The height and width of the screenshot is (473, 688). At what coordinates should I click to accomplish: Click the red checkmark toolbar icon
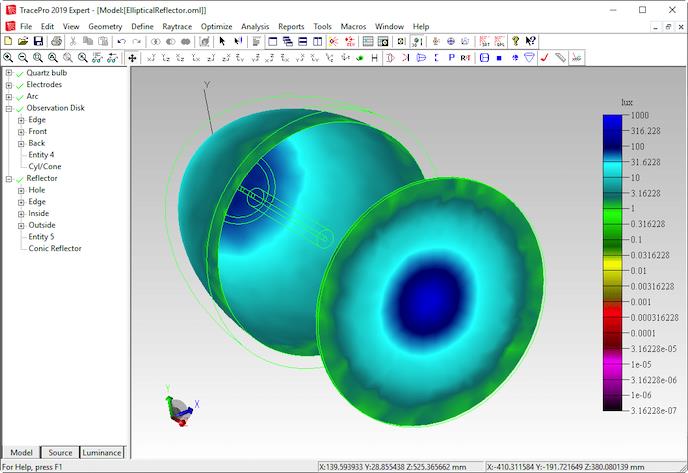click(545, 58)
